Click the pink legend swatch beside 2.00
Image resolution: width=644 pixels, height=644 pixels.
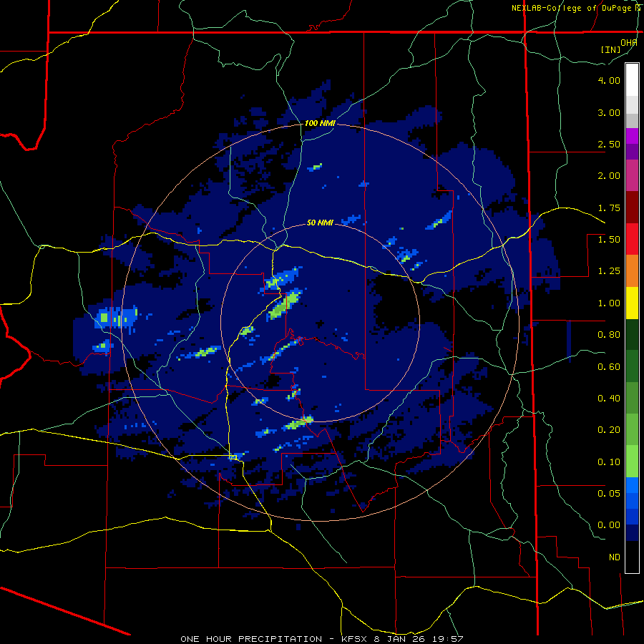point(632,175)
